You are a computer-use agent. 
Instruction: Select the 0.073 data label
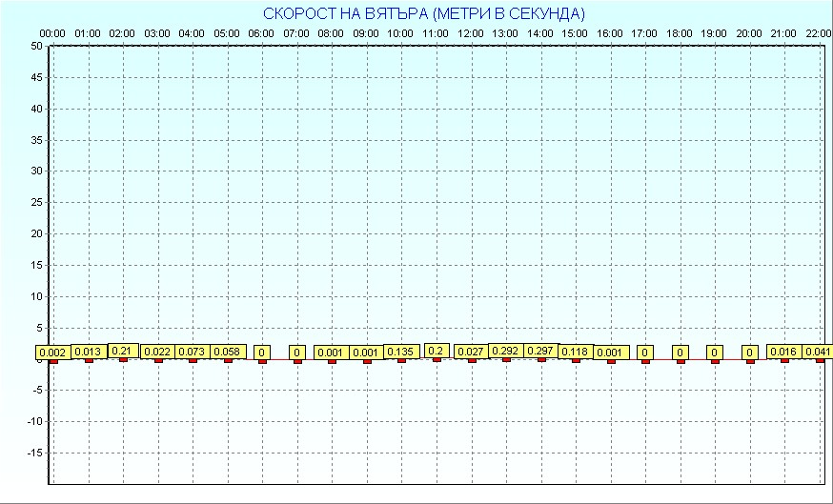193,353
